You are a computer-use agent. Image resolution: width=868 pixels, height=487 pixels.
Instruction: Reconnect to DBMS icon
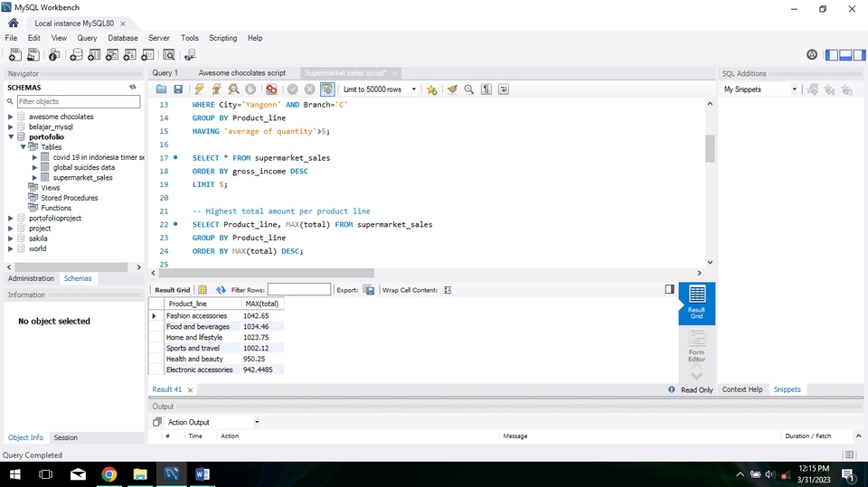[190, 55]
